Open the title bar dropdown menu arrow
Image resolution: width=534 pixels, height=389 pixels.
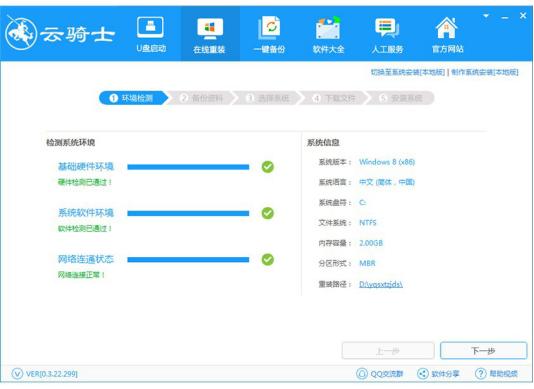tap(486, 16)
